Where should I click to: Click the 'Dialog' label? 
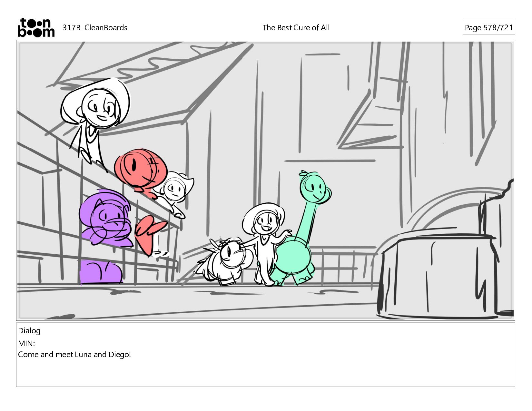(x=29, y=331)
